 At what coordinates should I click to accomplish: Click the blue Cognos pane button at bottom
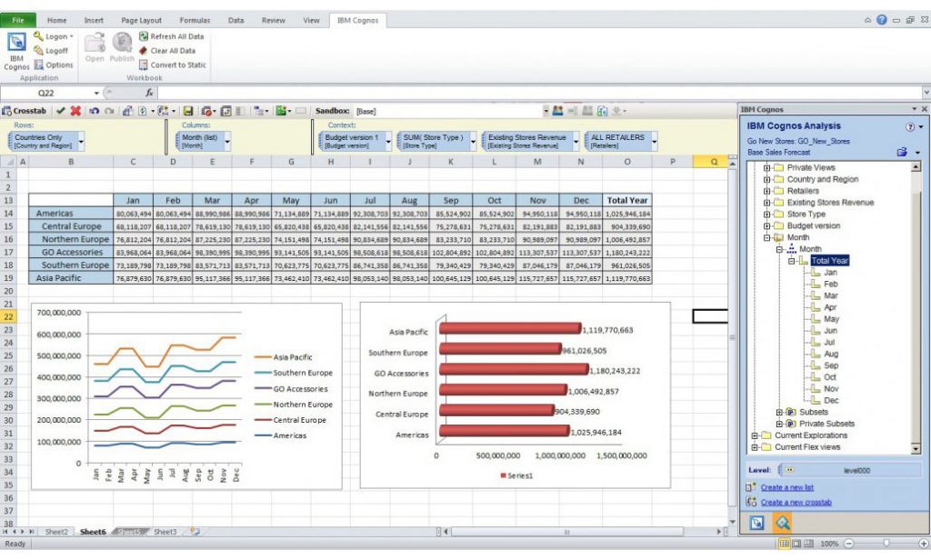pos(756,523)
